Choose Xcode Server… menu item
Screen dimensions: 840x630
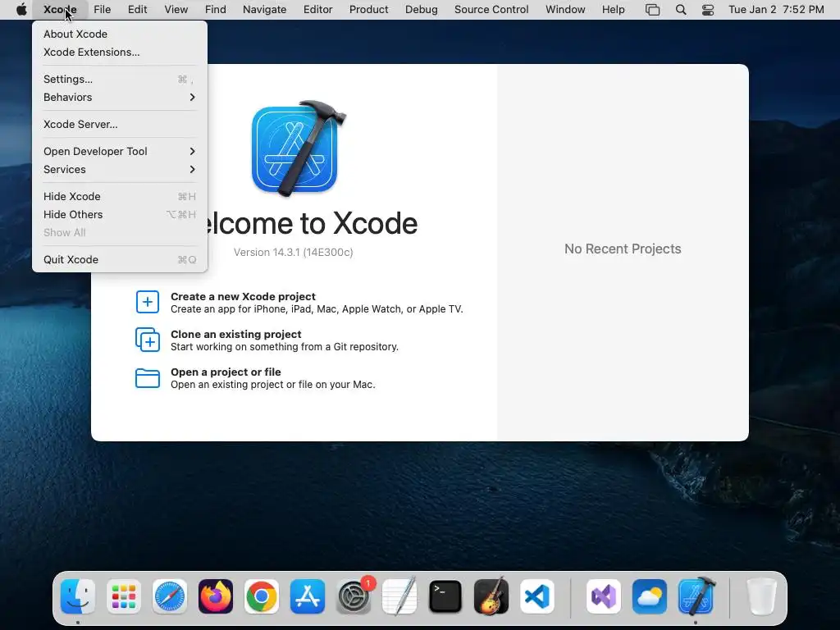click(x=120, y=125)
